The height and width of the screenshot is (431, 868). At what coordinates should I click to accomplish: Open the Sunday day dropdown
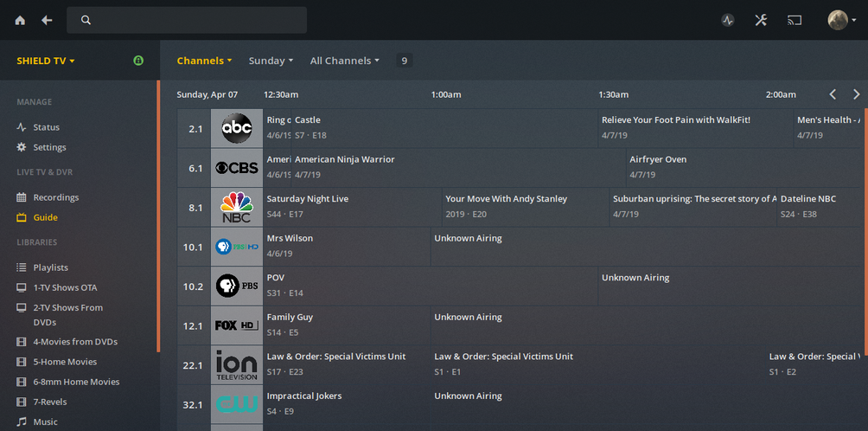[271, 61]
